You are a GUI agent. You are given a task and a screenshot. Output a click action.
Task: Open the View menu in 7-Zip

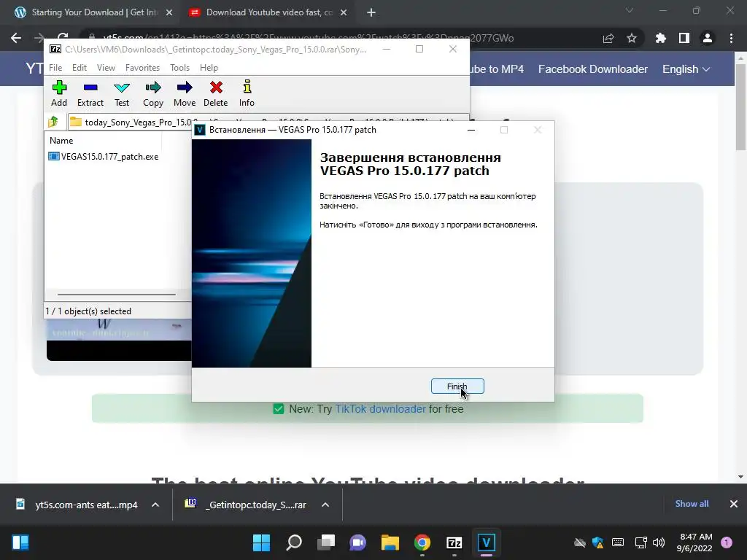[106, 68]
